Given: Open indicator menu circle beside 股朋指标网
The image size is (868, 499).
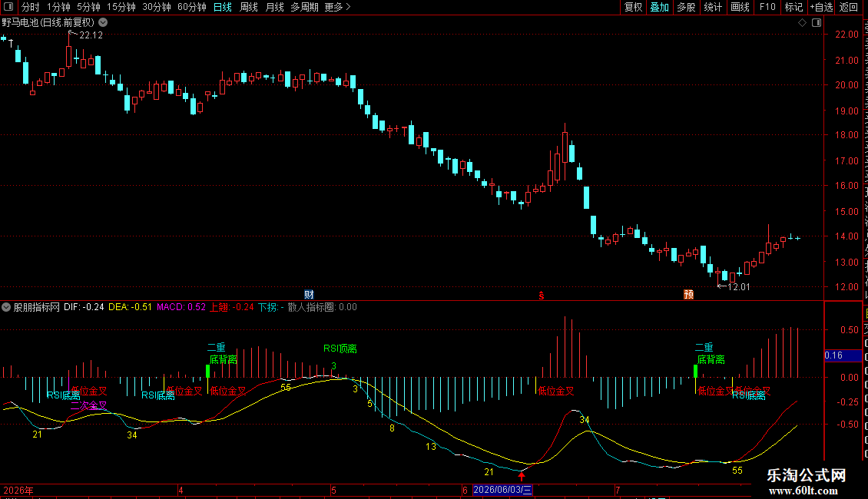Looking at the screenshot, I should point(6,307).
